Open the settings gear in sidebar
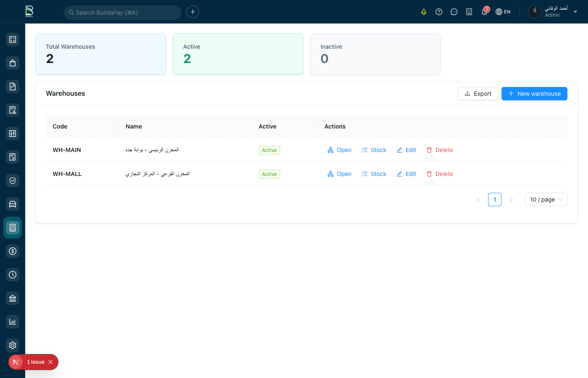This screenshot has width=588, height=378. (13, 345)
